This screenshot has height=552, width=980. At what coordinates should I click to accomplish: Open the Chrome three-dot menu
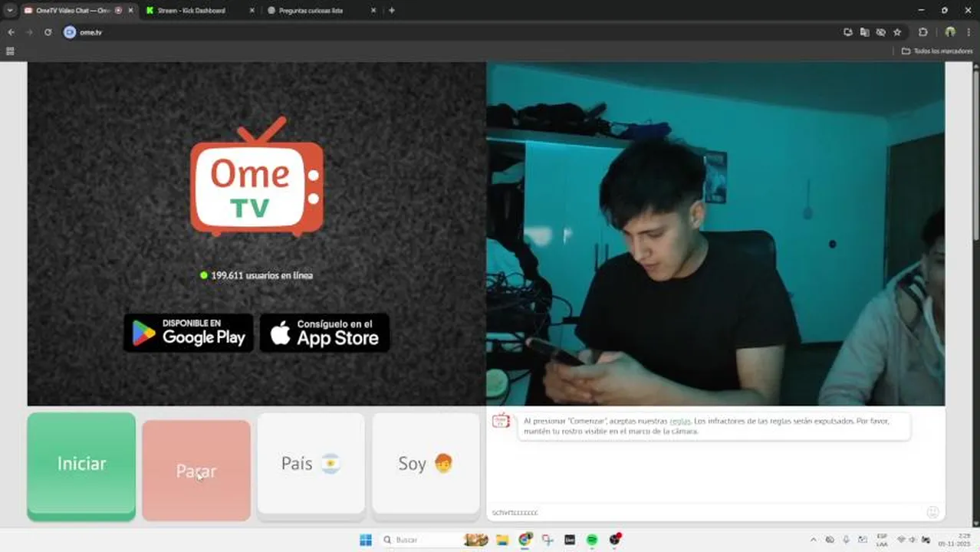[968, 32]
